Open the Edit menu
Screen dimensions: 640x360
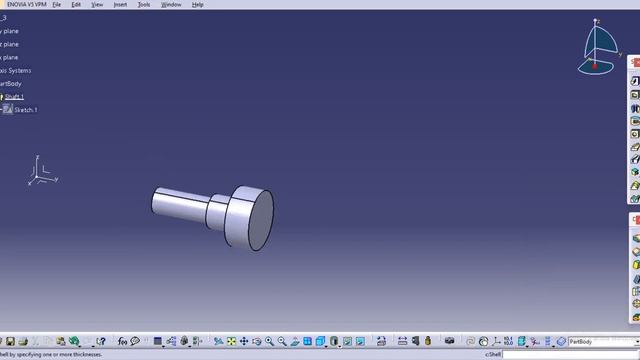point(76,4)
